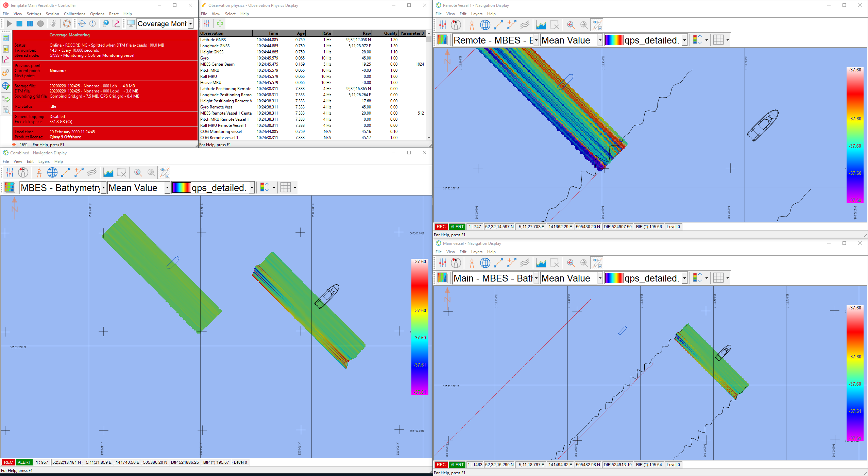This screenshot has width=868, height=476.
Task: Toggle vessel follow eye icon in Combined display
Action: pyautogui.click(x=165, y=172)
